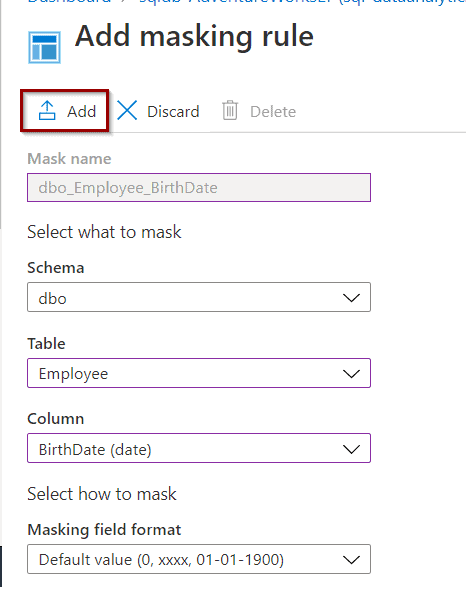
Task: Click the Delete trash can icon
Action: [230, 111]
